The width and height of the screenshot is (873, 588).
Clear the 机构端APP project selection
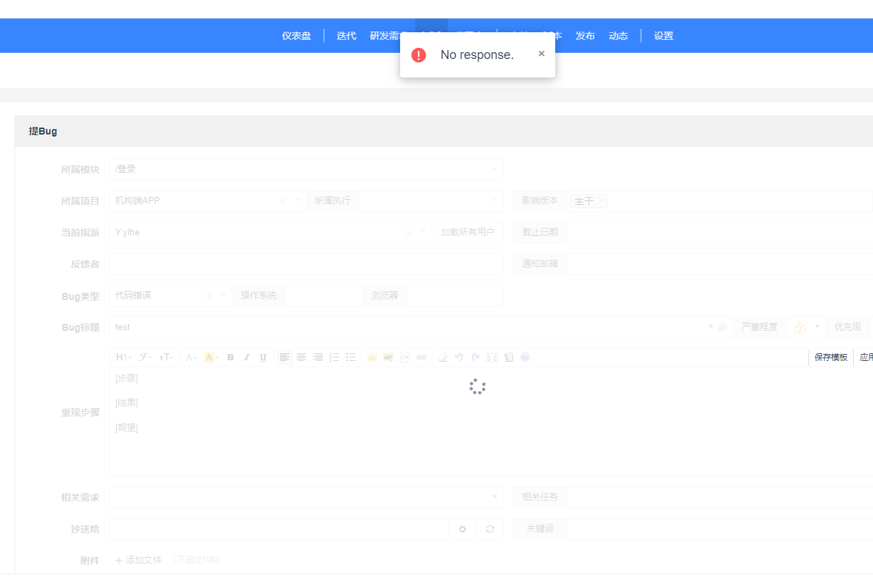coord(283,201)
